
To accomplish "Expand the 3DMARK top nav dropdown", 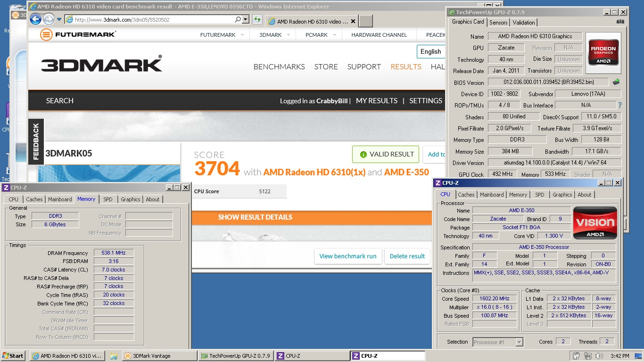I will point(289,35).
